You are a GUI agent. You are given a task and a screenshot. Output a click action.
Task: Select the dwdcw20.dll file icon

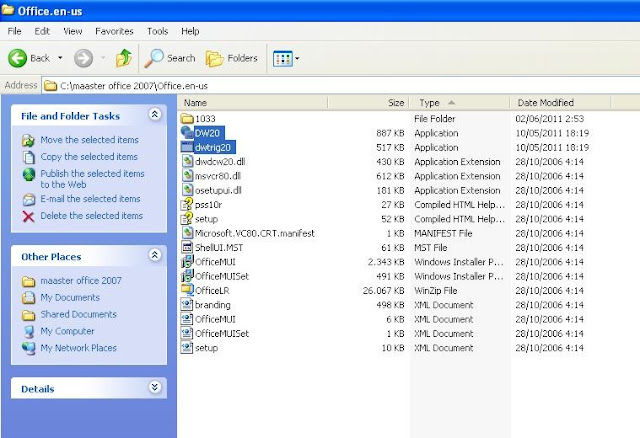[187, 161]
